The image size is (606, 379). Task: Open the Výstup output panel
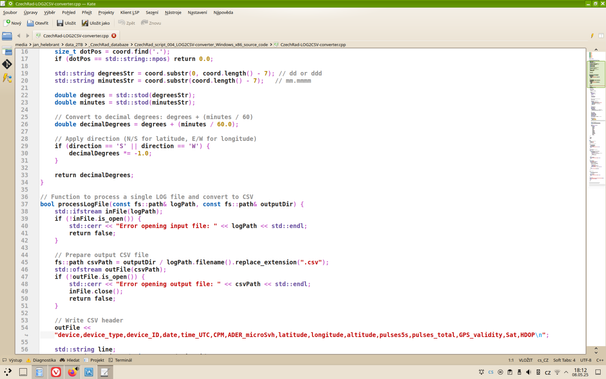(x=12, y=360)
